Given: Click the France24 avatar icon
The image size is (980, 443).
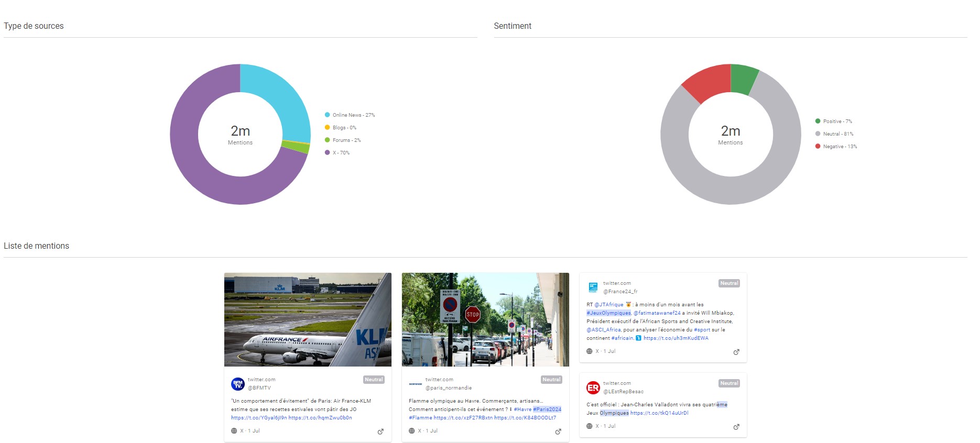Looking at the screenshot, I should (x=593, y=287).
